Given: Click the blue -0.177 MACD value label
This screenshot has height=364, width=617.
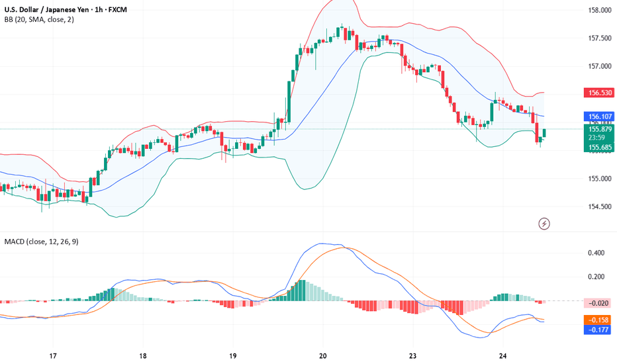Looking at the screenshot, I should [x=599, y=329].
